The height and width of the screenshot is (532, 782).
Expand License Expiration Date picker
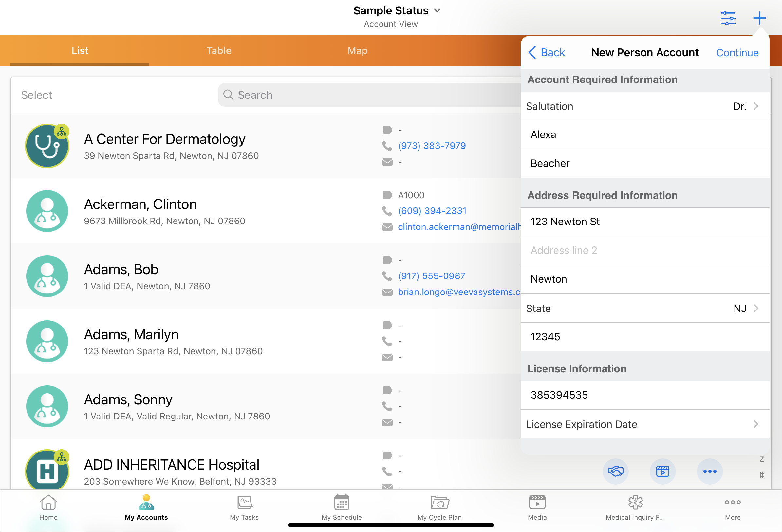(x=645, y=424)
